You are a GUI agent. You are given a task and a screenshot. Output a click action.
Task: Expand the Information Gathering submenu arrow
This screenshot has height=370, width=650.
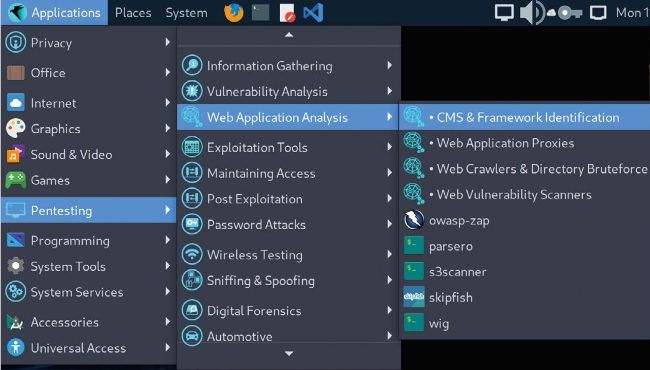[x=390, y=65]
